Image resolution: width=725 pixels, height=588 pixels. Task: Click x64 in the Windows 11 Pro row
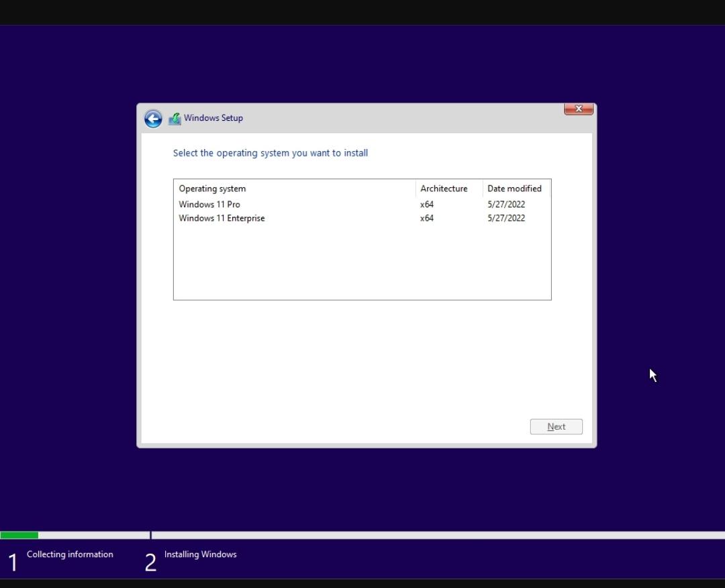[x=427, y=204]
